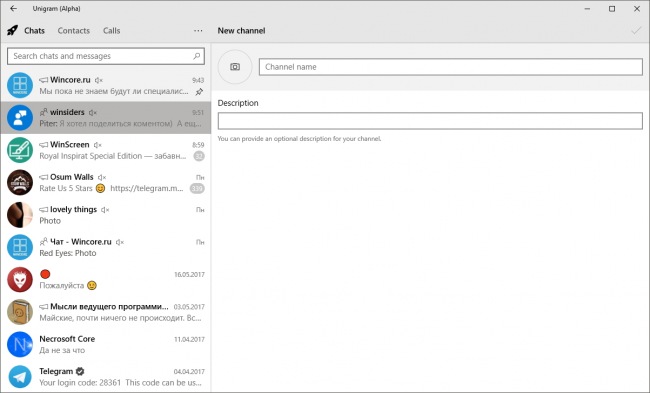Click the mute icon next to lovely things
Viewport: 650px width, 393px height.
pos(105,210)
